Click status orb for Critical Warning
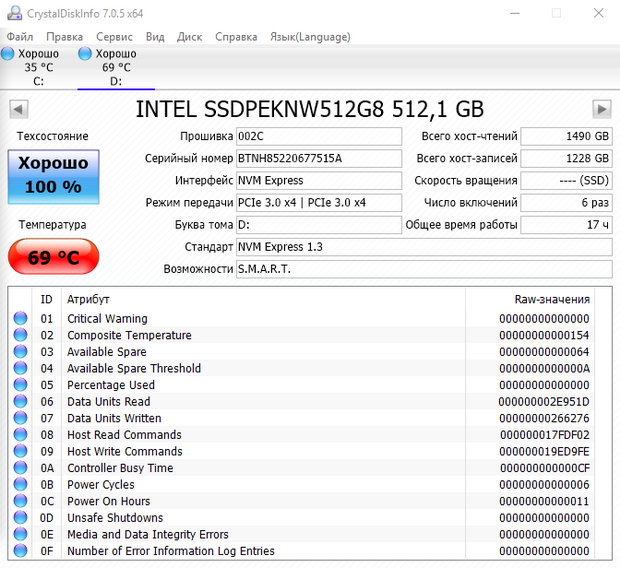620x568 pixels. tap(21, 318)
